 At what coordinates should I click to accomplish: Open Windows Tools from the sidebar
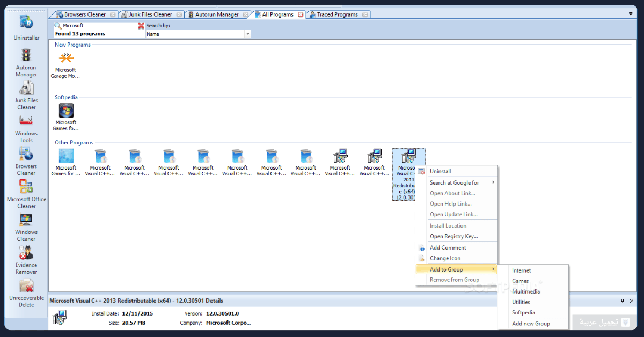(26, 129)
